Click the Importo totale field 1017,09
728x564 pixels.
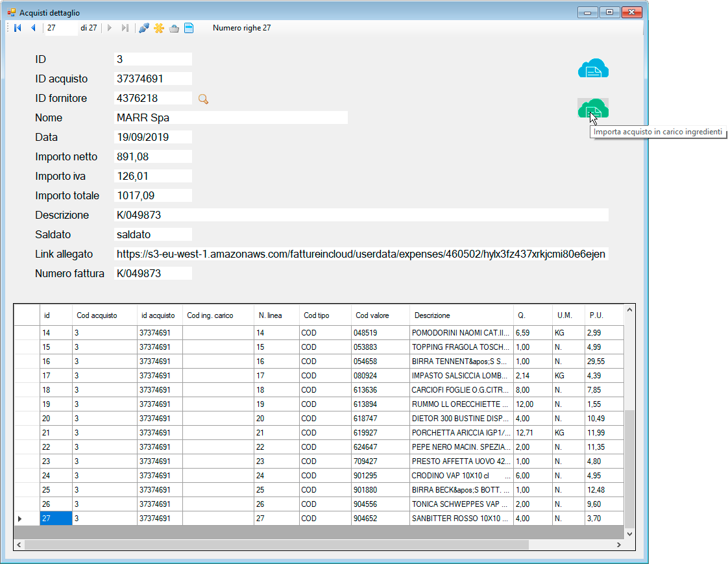coord(152,195)
